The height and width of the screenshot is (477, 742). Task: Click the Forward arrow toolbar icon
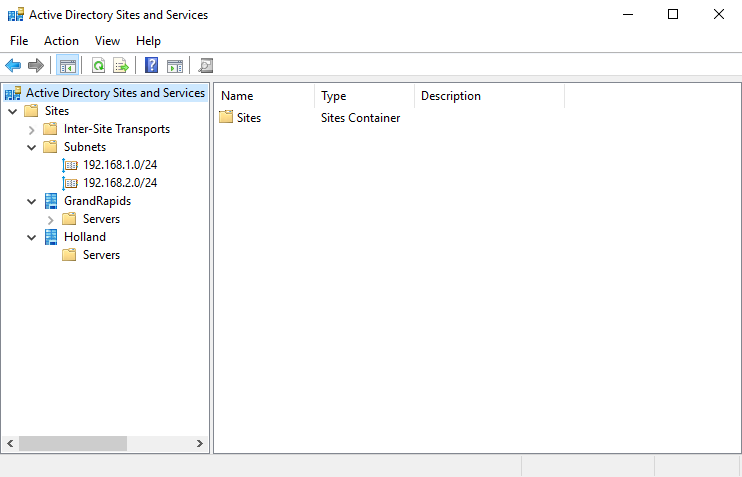tap(36, 66)
